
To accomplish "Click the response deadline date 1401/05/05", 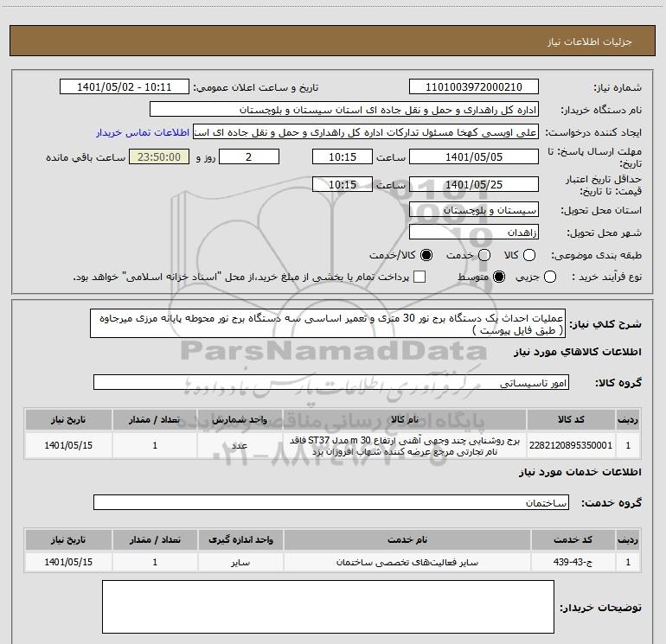I will [x=474, y=156].
